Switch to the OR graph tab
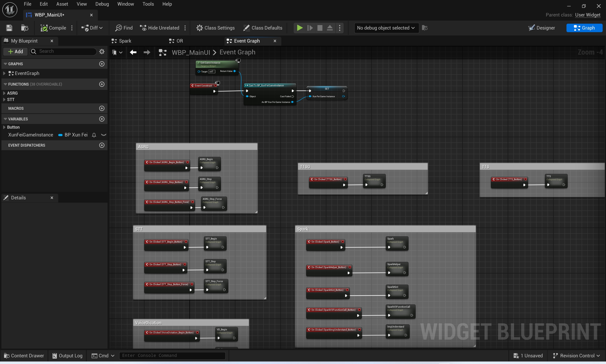Screen dimensions: 606x364 [x=176, y=41]
